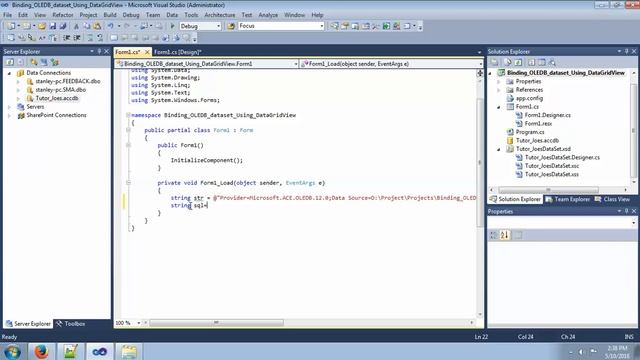Click the Paste clipboard icon
Screen dimensions: 640x360
coord(97,26)
